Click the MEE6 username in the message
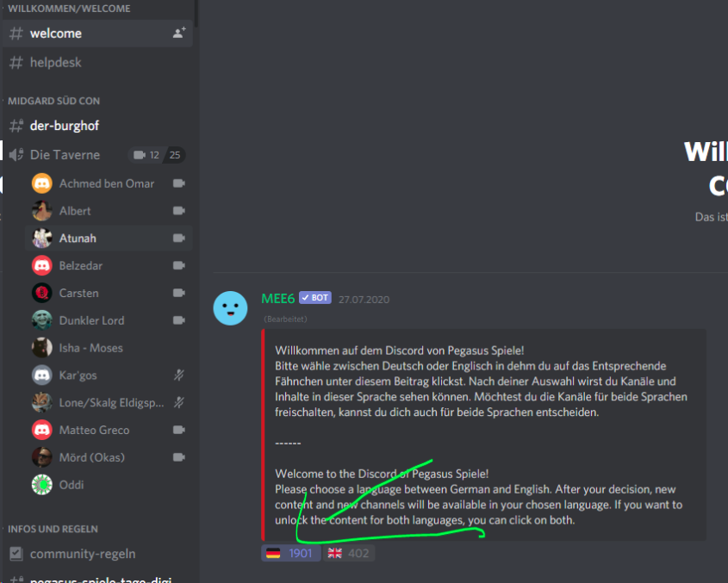 (x=277, y=298)
